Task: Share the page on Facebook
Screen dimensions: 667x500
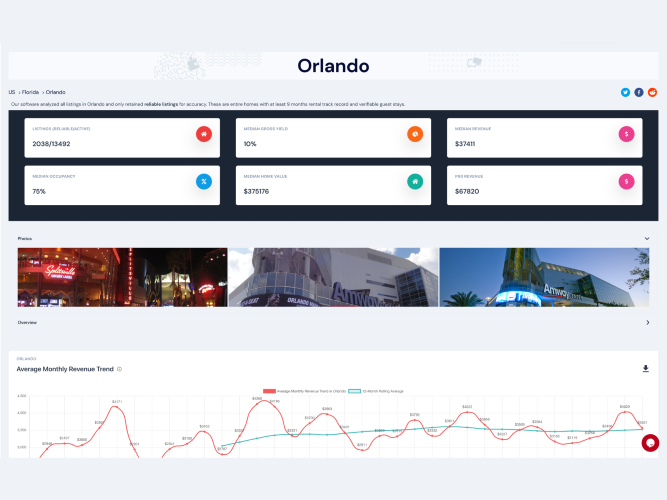Action: [x=638, y=92]
